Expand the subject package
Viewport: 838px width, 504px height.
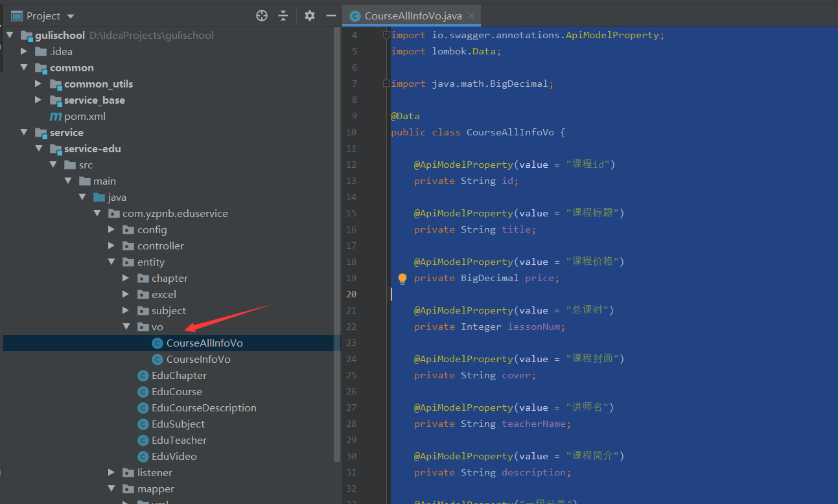pyautogui.click(x=126, y=310)
